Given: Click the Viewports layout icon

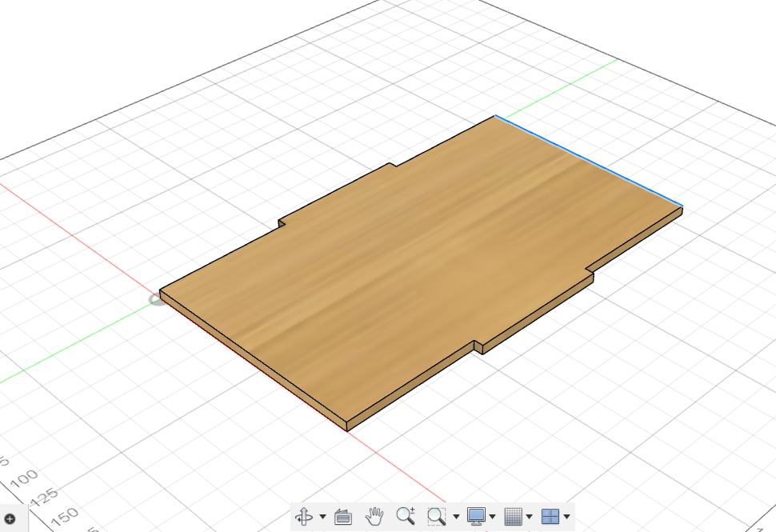Looking at the screenshot, I should click(550, 516).
